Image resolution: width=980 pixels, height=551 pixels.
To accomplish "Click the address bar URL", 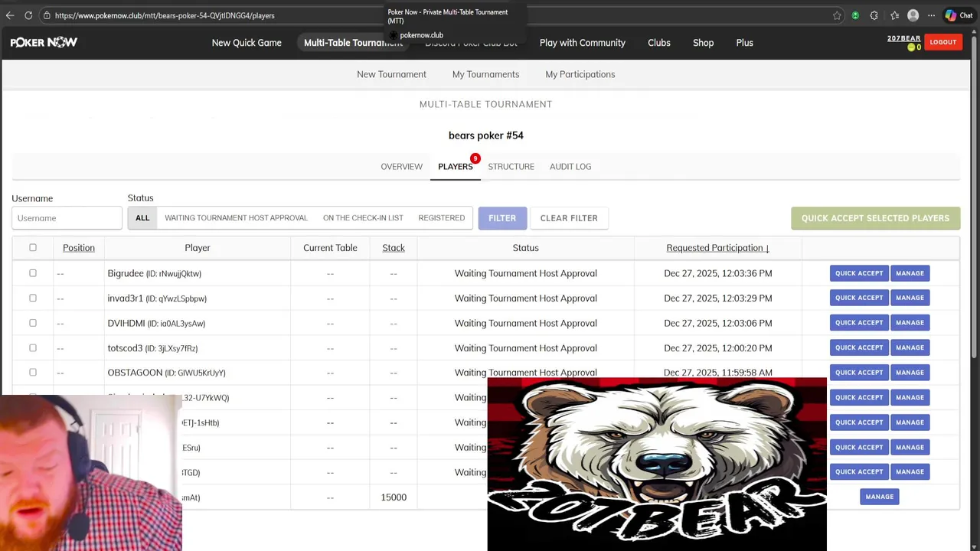I will (x=165, y=15).
